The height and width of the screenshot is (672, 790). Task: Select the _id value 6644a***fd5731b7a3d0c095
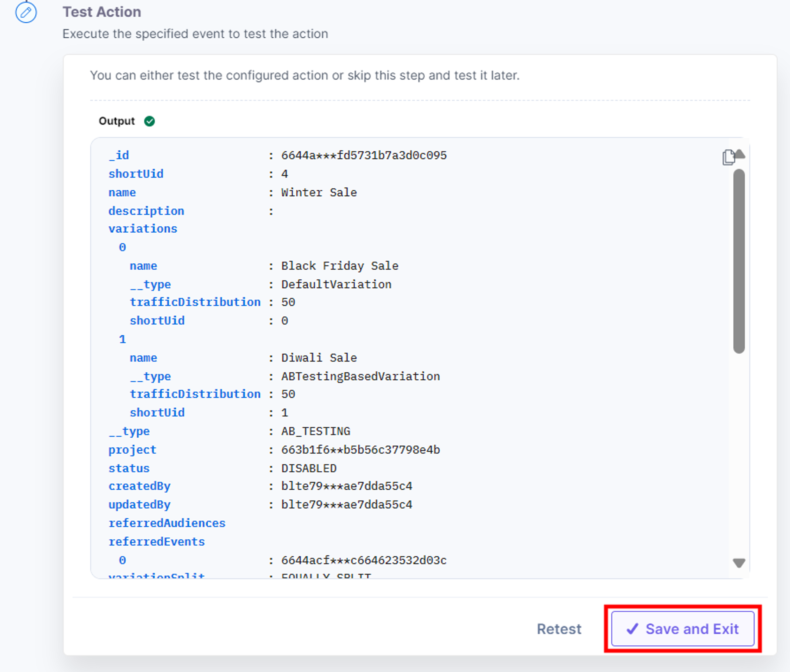(364, 155)
